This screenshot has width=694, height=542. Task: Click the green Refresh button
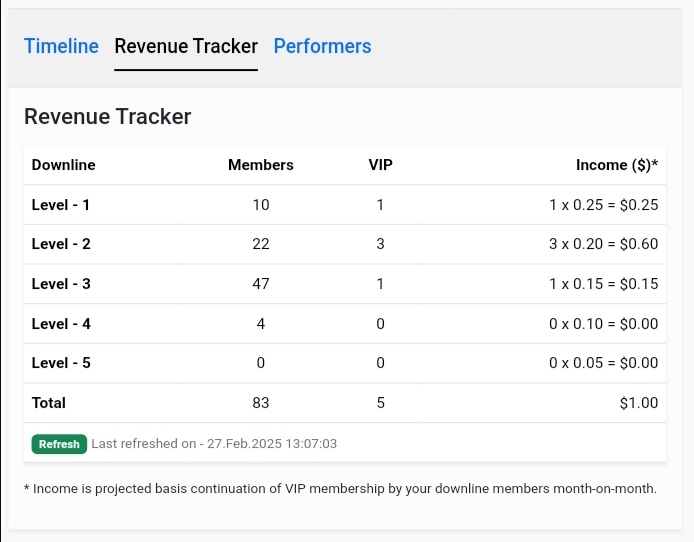point(59,444)
